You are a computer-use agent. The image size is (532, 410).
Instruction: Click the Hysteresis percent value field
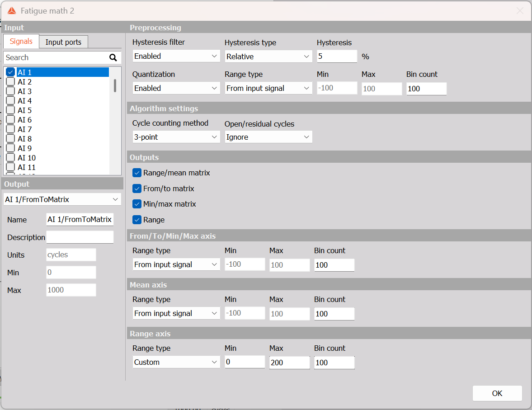pyautogui.click(x=337, y=57)
